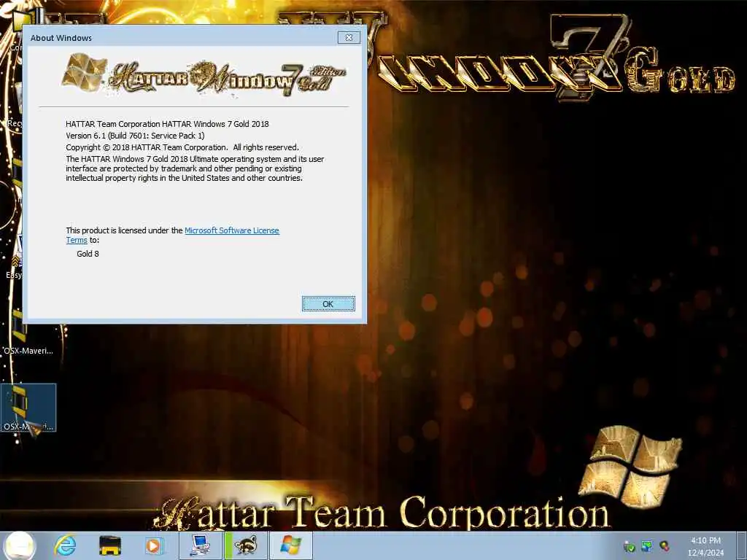Click the golden Windows flag logo in dialog
The width and height of the screenshot is (747, 560).
coord(85,72)
